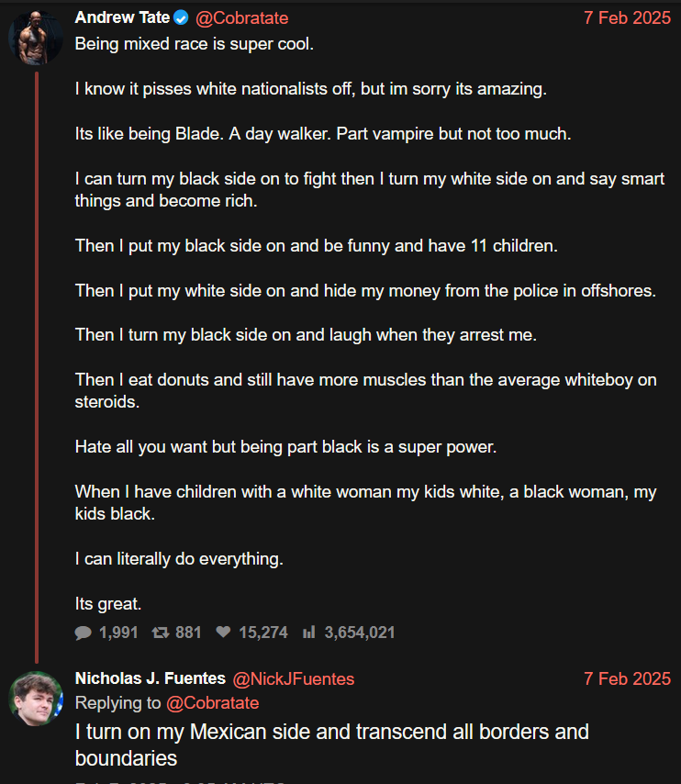Open the @Cobratate handle link
This screenshot has height=784, width=681.
click(x=241, y=18)
